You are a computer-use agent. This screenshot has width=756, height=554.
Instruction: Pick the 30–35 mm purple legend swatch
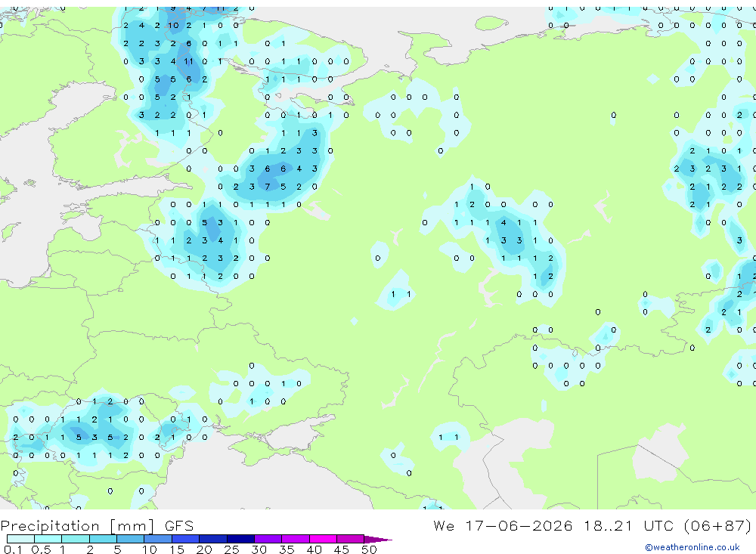[x=268, y=539]
